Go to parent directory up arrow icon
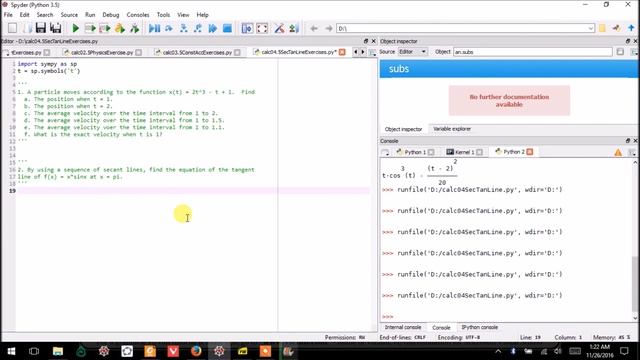This screenshot has height=360, width=640. pos(631,28)
